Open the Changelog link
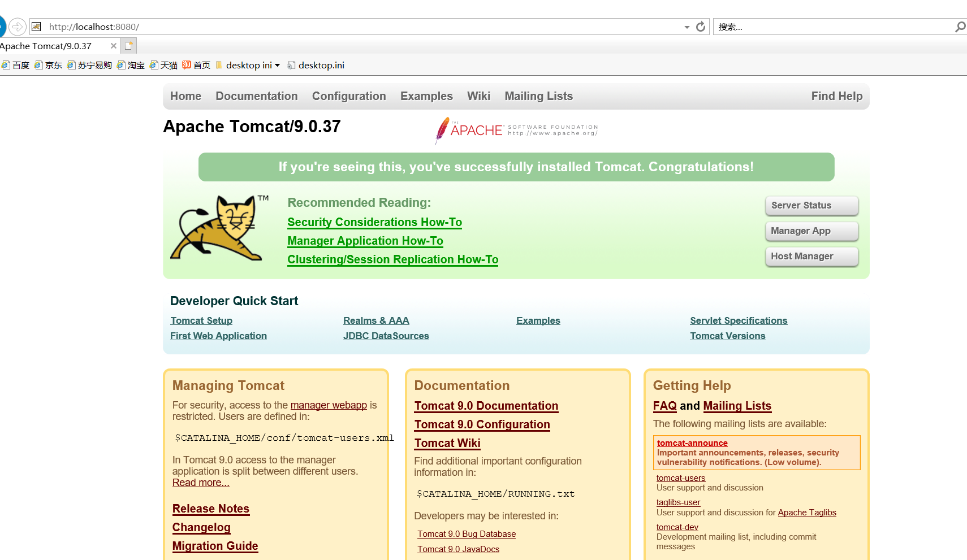 pos(201,527)
